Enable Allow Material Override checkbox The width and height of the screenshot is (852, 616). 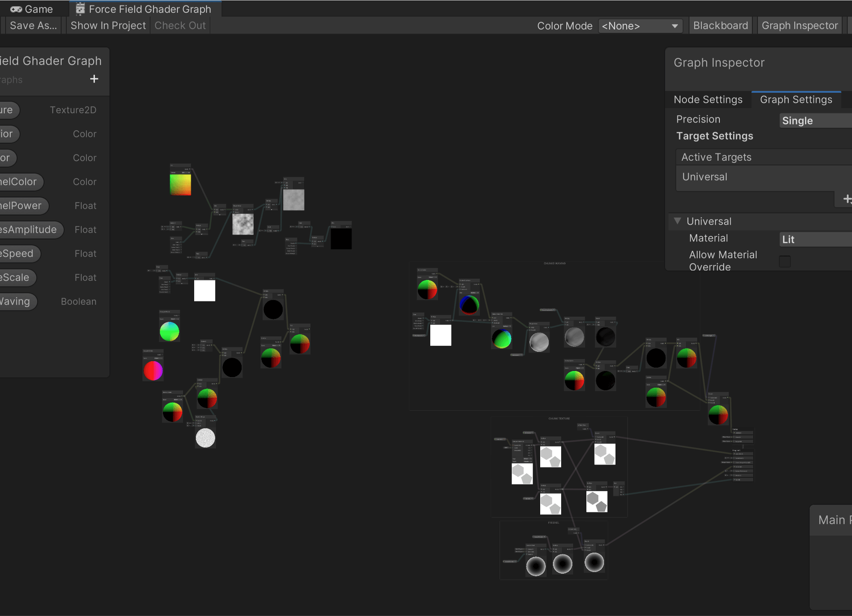(x=785, y=261)
